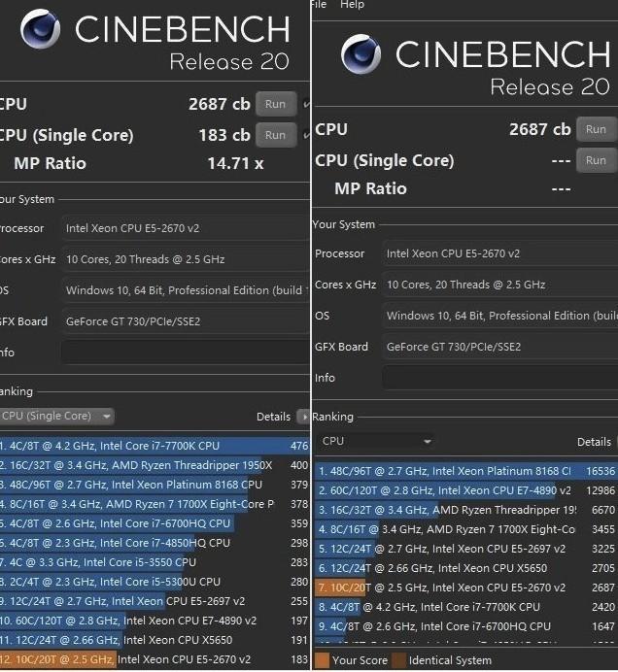Run the CPU benchmark in the right window
This screenshot has width=618, height=672.
(x=596, y=129)
